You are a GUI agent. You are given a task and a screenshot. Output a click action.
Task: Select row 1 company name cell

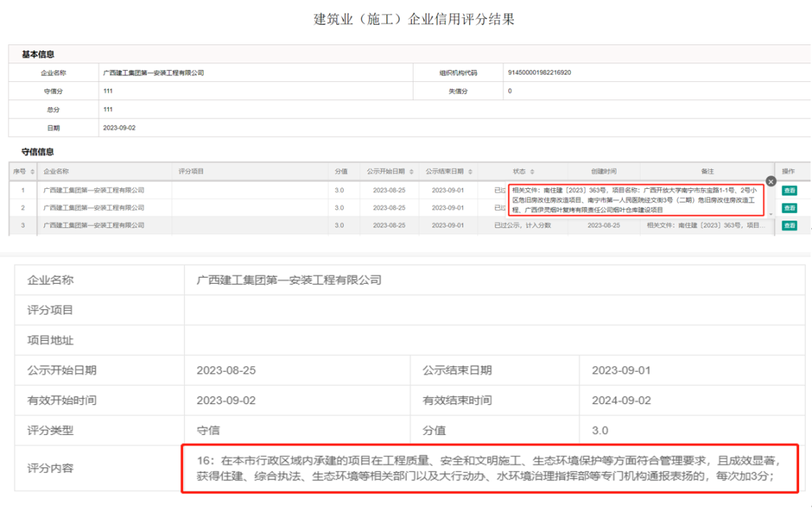click(x=94, y=190)
